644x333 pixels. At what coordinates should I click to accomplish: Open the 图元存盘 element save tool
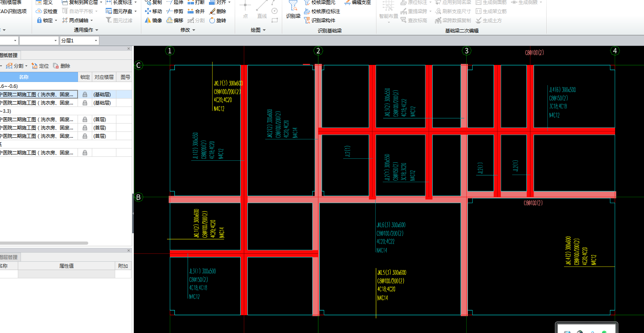pyautogui.click(x=119, y=11)
